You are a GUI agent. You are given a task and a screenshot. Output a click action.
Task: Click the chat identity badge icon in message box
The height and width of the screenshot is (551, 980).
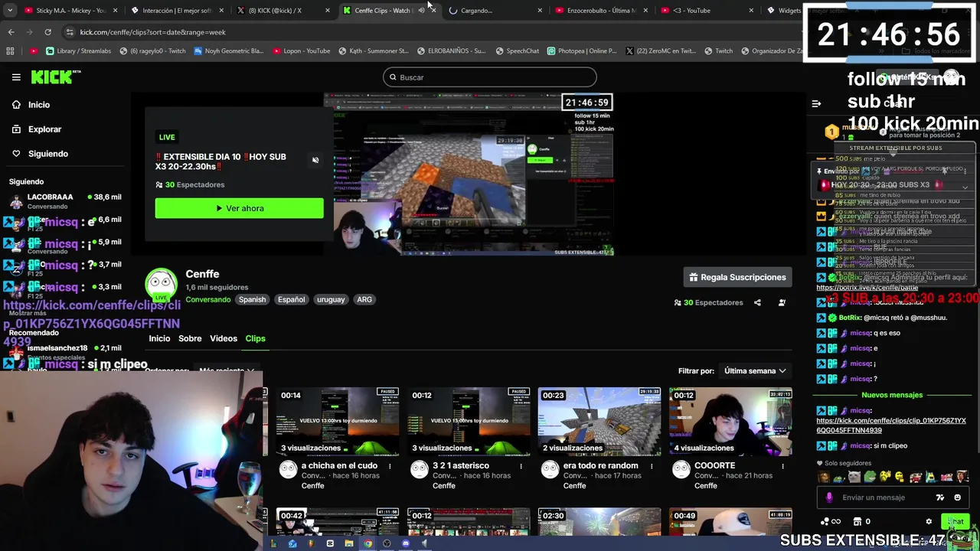point(940,497)
